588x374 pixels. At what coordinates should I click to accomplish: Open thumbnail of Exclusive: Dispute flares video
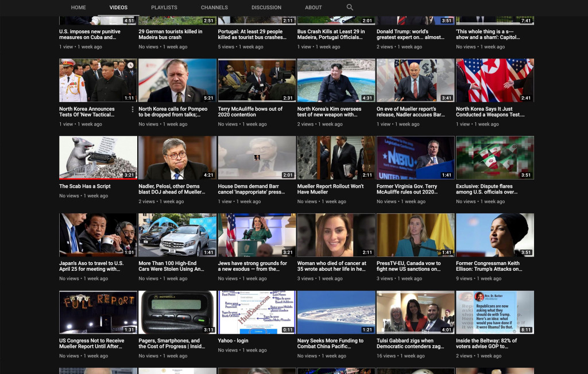click(495, 158)
